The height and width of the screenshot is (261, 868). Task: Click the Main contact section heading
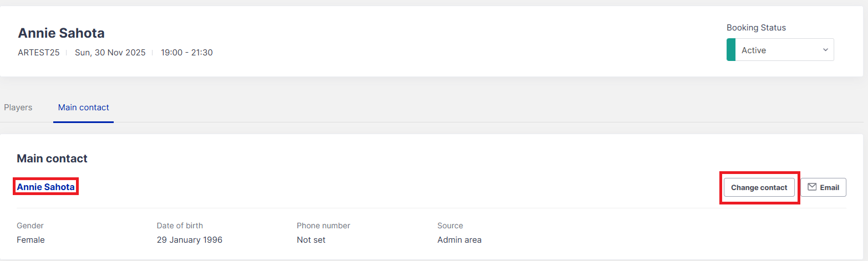pos(52,158)
